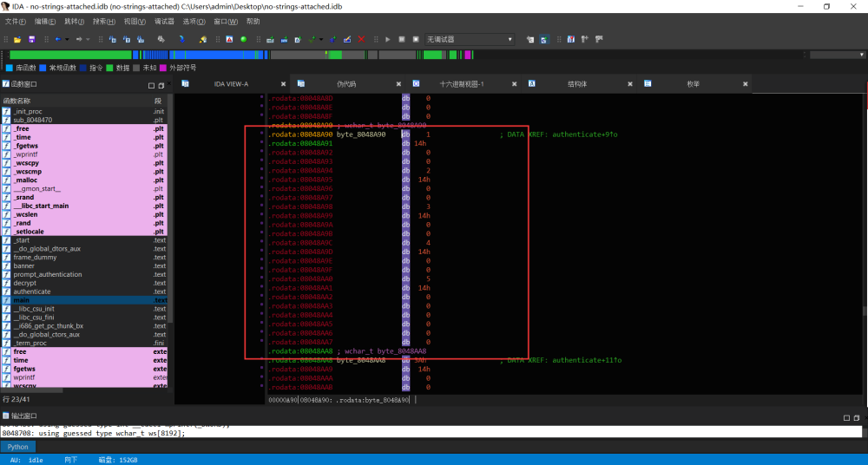Click the green check mark toolbar icon
Image resolution: width=868 pixels, height=465 pixels.
tap(312, 39)
